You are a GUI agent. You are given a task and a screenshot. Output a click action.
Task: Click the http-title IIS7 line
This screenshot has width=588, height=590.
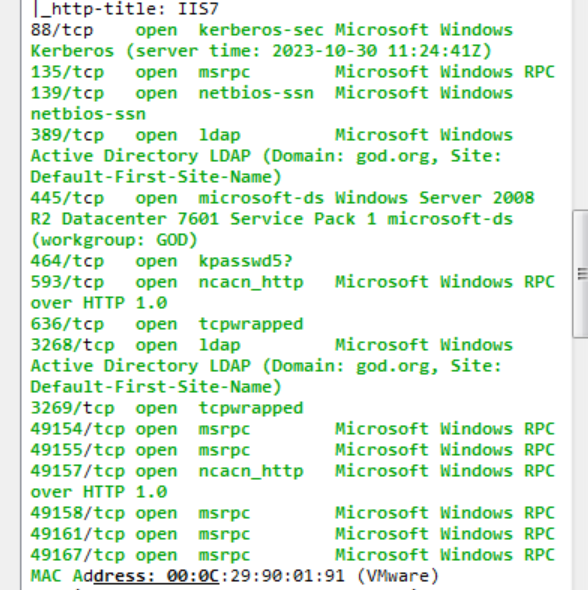(x=125, y=9)
